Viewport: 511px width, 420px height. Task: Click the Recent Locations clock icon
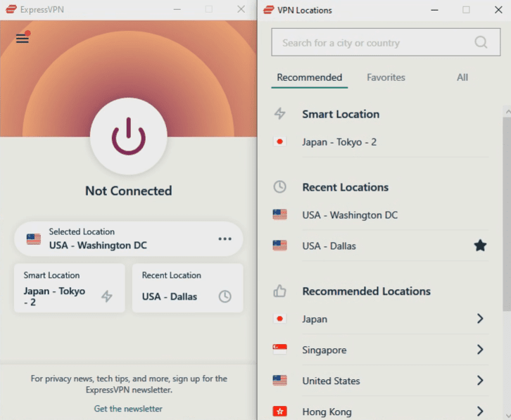point(279,187)
